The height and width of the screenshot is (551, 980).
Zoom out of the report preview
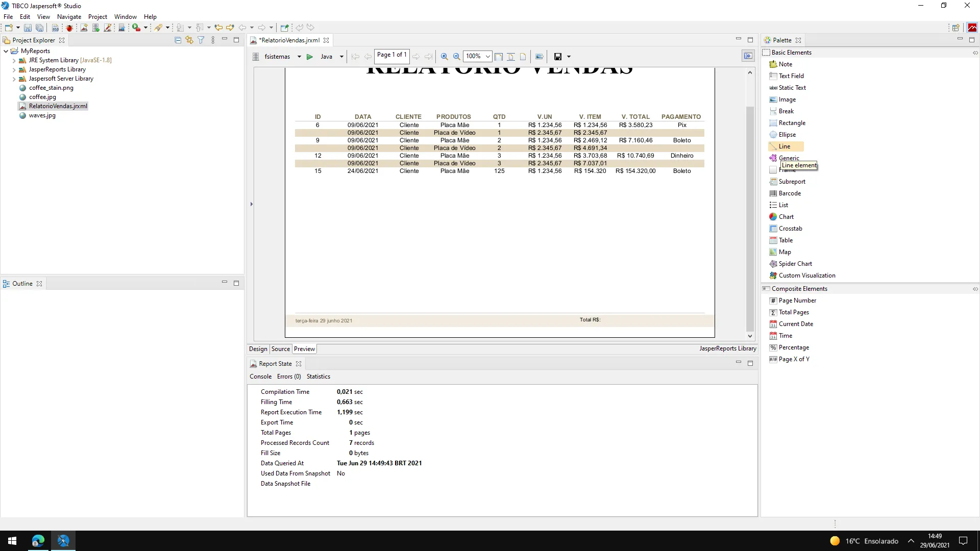457,57
